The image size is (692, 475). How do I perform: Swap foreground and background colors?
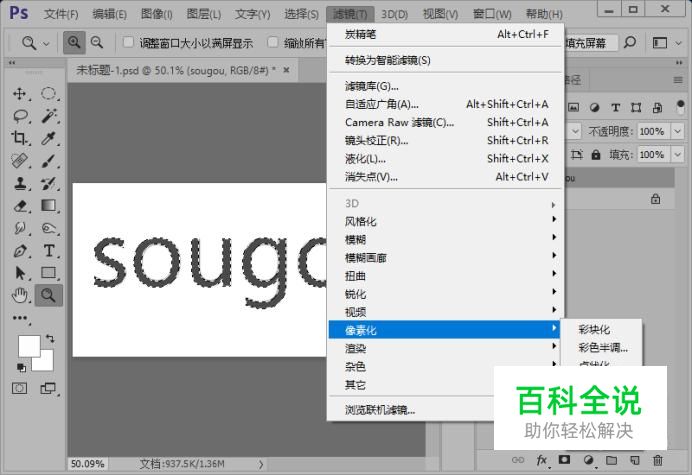point(50,339)
